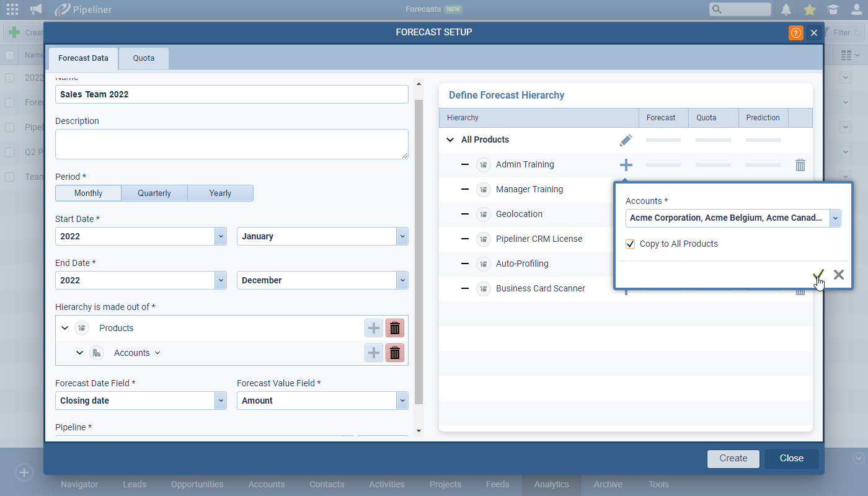The image size is (868, 496).
Task: Confirm accounts selection with green checkmark
Action: 818,275
